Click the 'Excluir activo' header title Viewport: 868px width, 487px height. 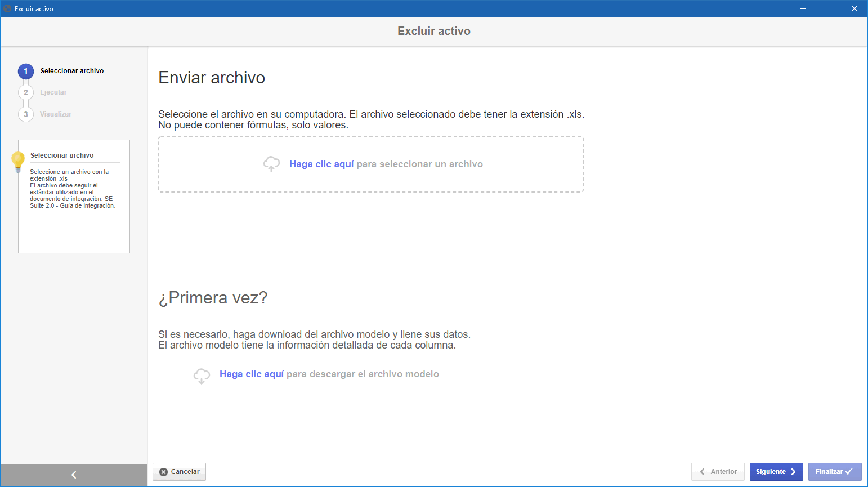(434, 31)
